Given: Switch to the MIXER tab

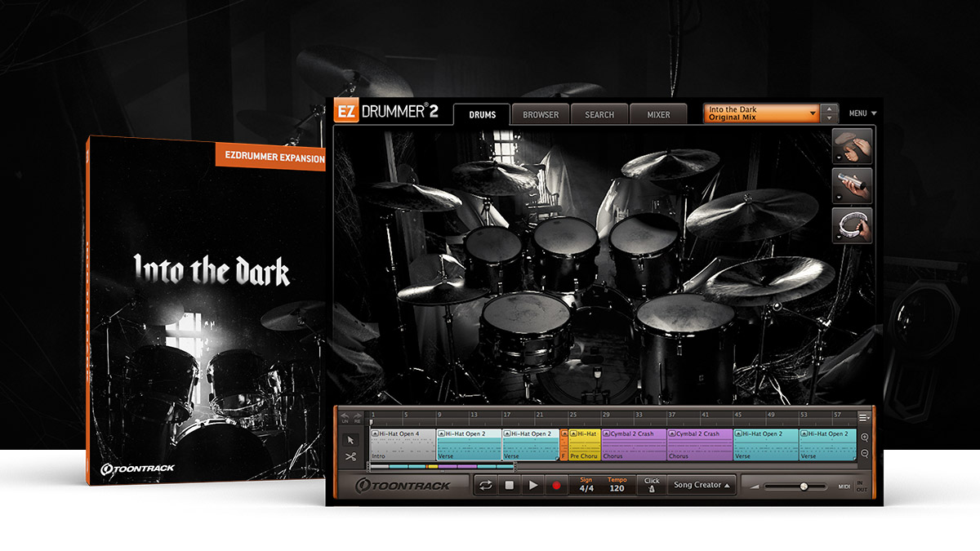Looking at the screenshot, I should (658, 114).
